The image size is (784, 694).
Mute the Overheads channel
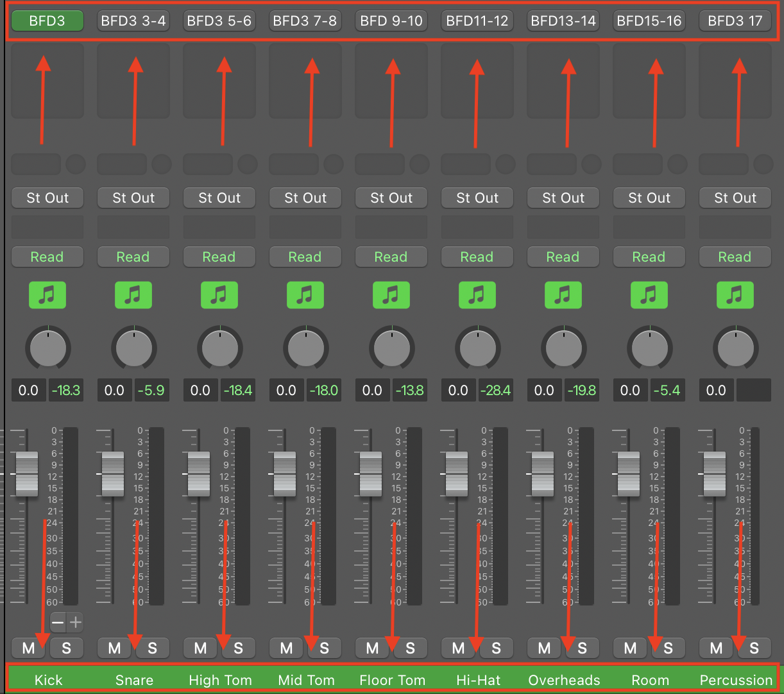[x=544, y=648]
